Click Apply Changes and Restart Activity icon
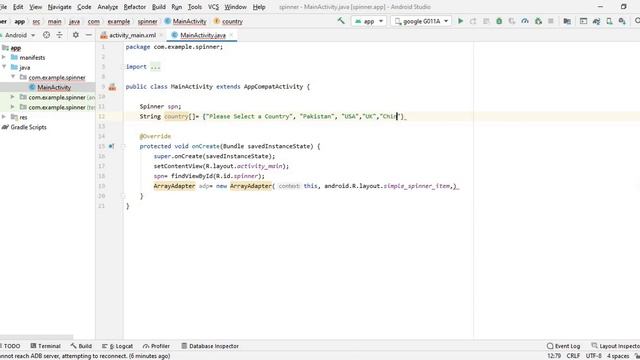This screenshot has height=360, width=640. (x=473, y=21)
